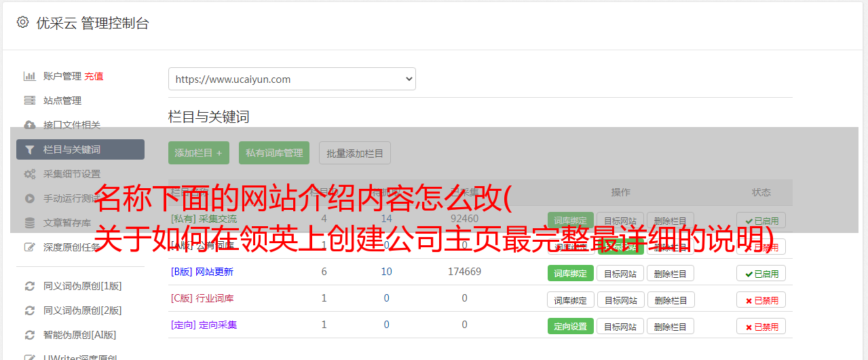Click the refresh icon beside 智能伪原创[AI版]

[29, 335]
